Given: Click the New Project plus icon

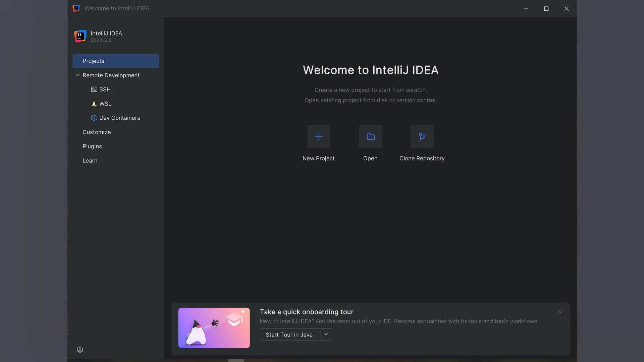Looking at the screenshot, I should coord(319,137).
